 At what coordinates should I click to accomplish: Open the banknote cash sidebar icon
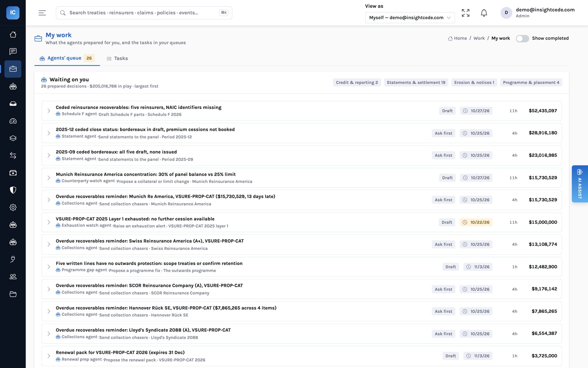click(x=13, y=173)
